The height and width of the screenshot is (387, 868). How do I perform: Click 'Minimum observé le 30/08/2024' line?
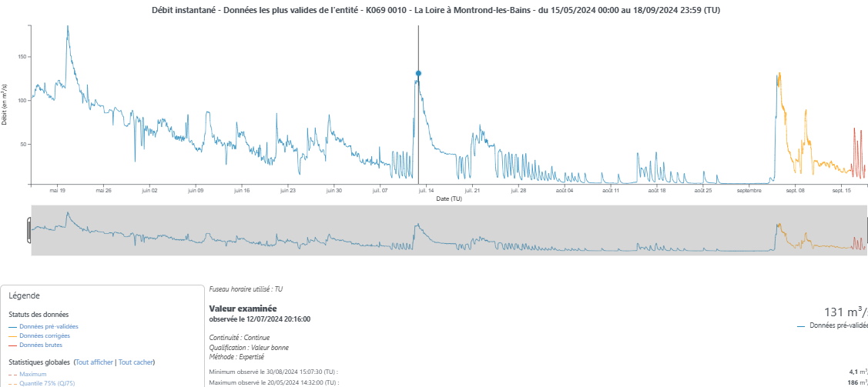click(273, 372)
